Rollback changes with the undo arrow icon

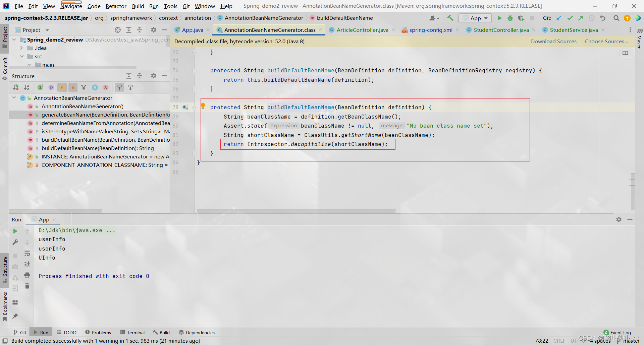click(x=603, y=18)
